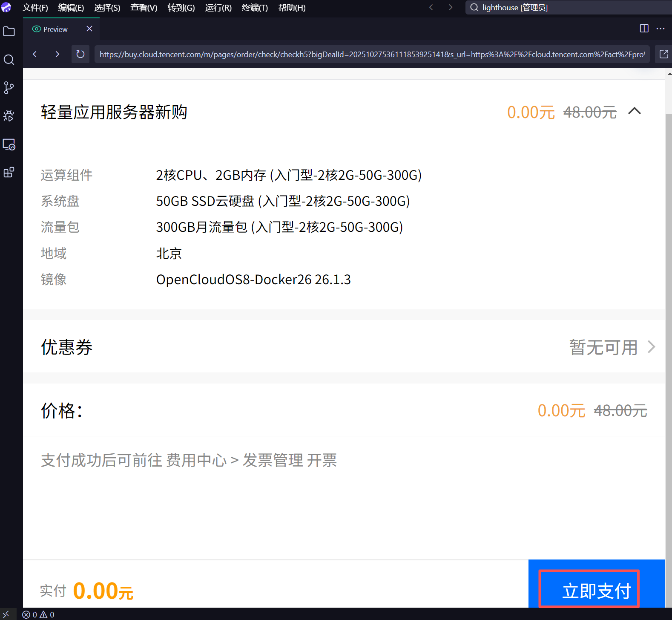This screenshot has height=620, width=672.
Task: Open the editor more actions ellipsis
Action: click(661, 29)
